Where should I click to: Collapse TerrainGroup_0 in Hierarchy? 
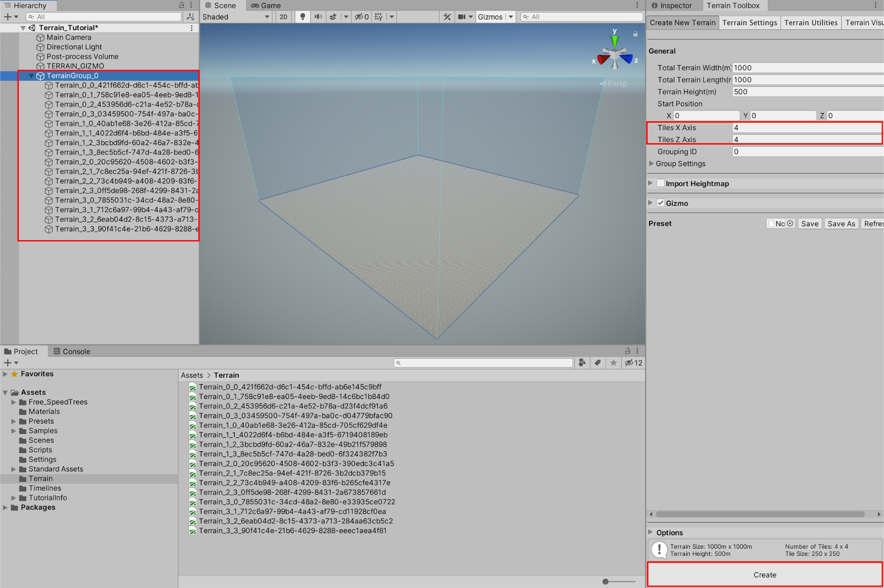[x=31, y=76]
